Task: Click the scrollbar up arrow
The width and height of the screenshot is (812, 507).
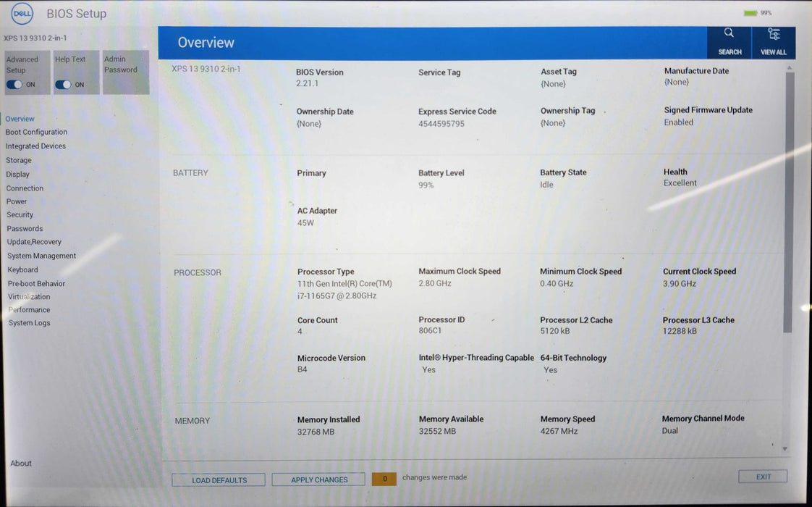Action: click(x=790, y=68)
